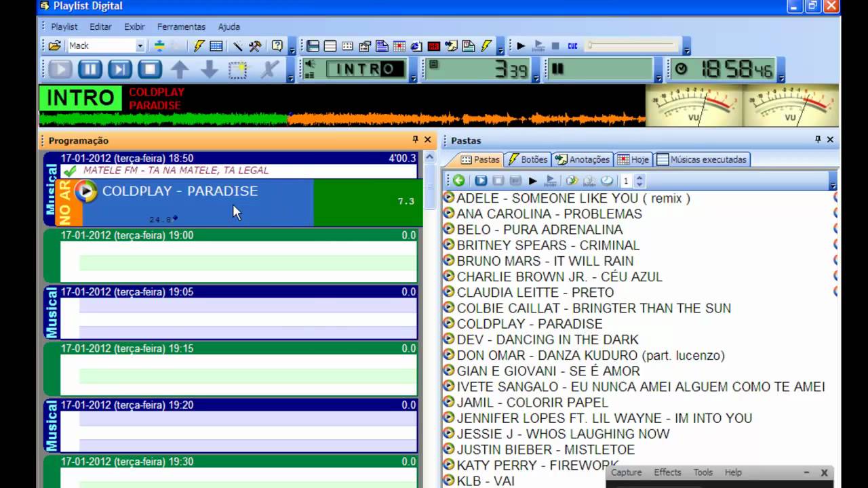Click the greyed large Play button
Screen dimensions: 868x488
coord(60,69)
